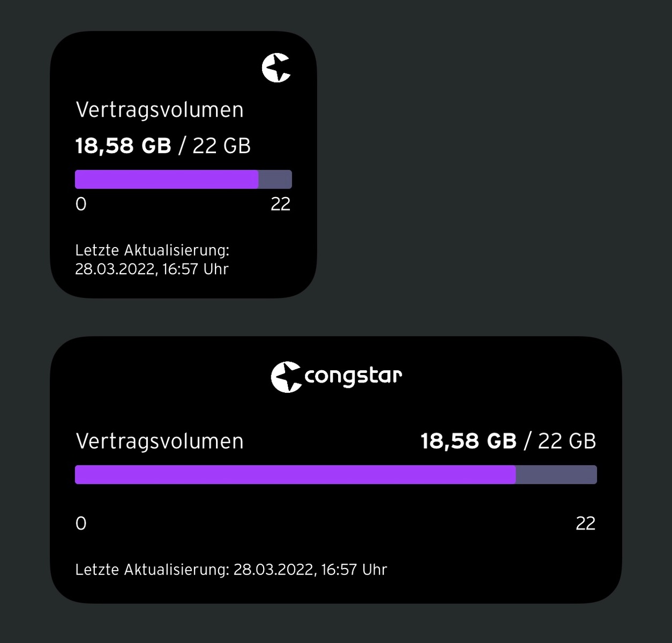
Task: Click "Letzte Aktualisierung:" text in the small widget
Action: [x=152, y=250]
